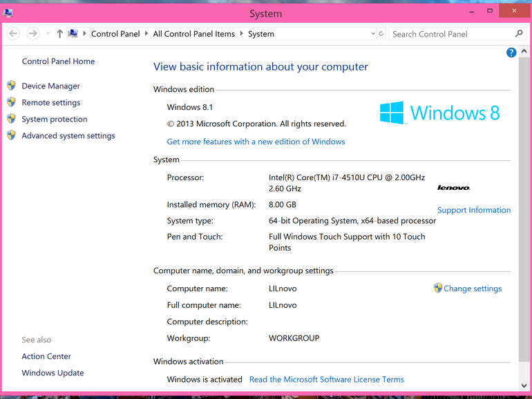Click the 8.00 GB installed memory value
Viewport: 532px width, 399px height.
[283, 205]
